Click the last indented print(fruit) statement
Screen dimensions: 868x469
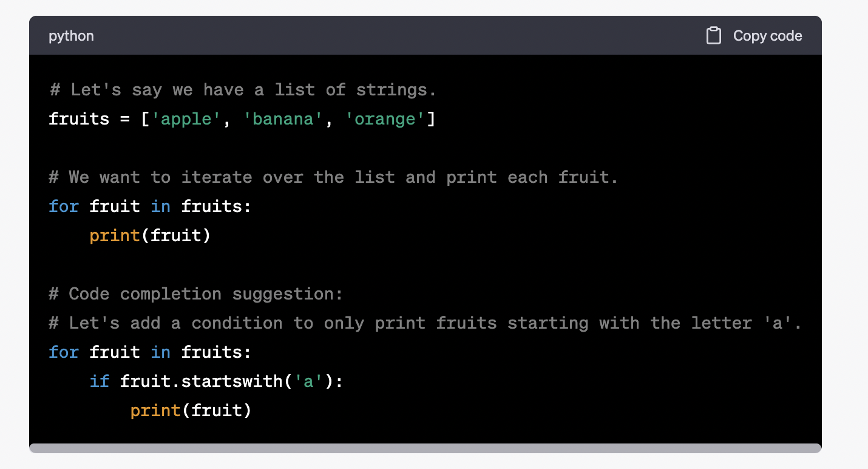(191, 411)
